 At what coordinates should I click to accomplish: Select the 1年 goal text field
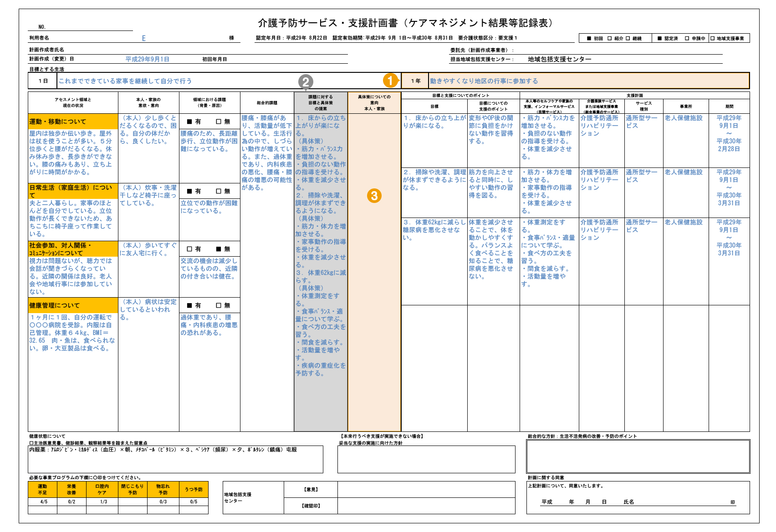coord(589,81)
